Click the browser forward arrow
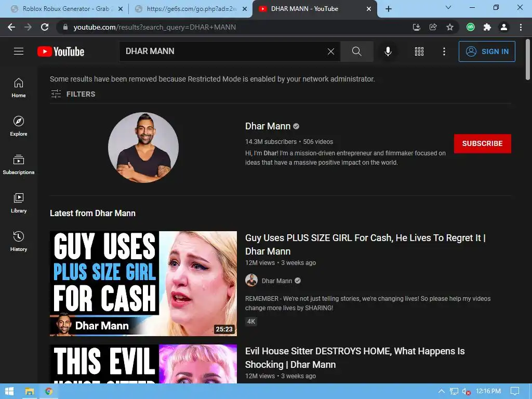The image size is (532, 399). click(28, 27)
